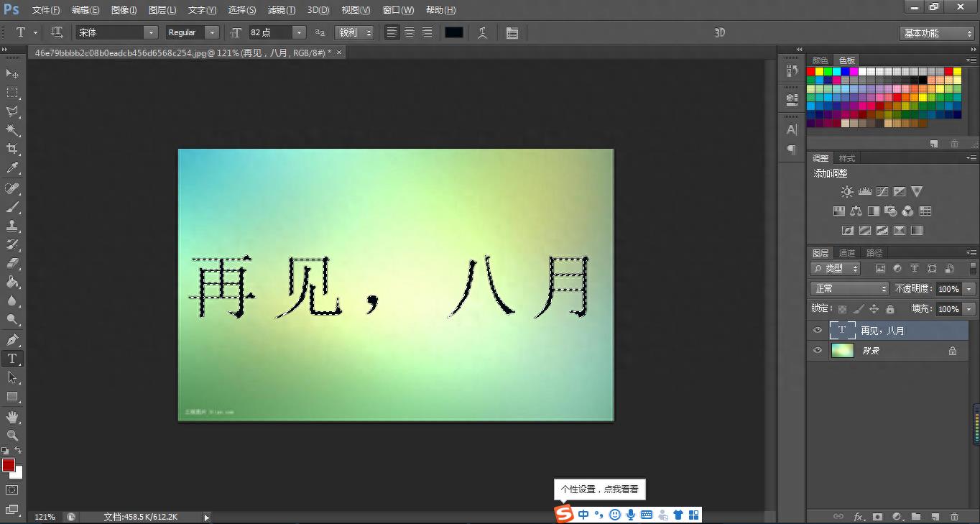Click the Create Warped Text icon

click(483, 32)
